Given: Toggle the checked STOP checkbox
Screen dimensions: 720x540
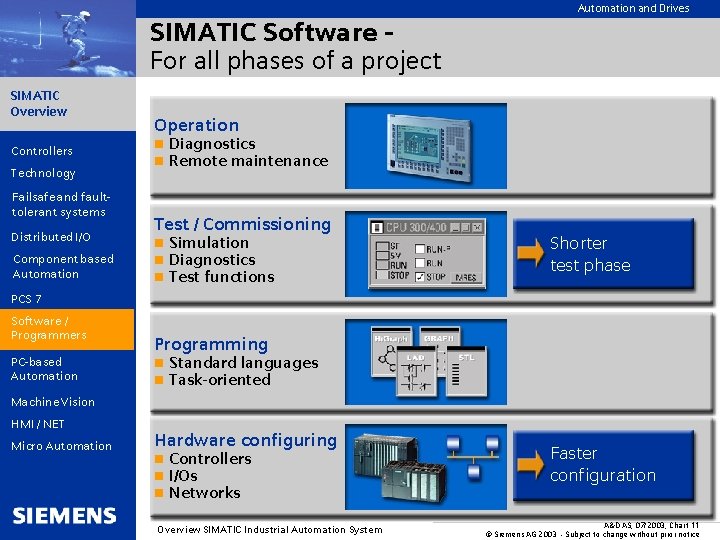Looking at the screenshot, I should coord(420,277).
